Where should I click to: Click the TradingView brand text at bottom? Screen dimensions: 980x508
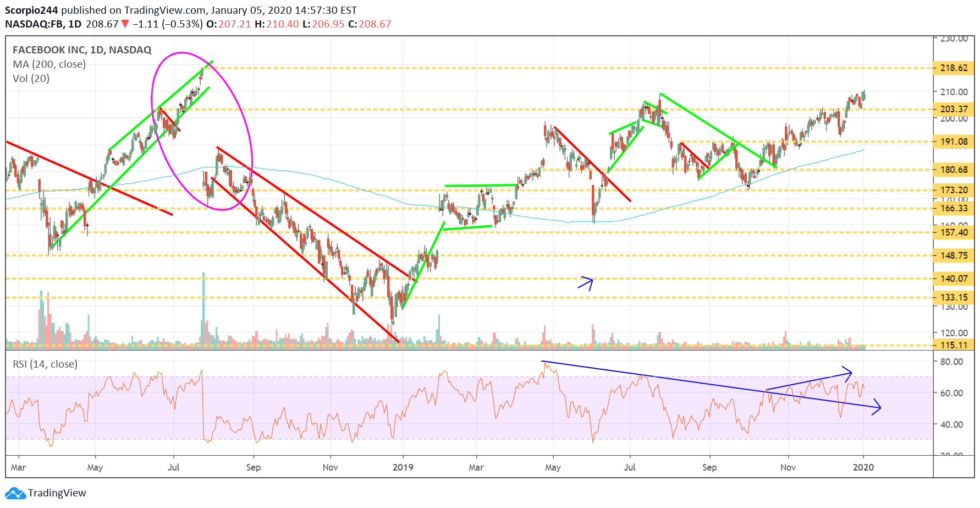click(57, 493)
